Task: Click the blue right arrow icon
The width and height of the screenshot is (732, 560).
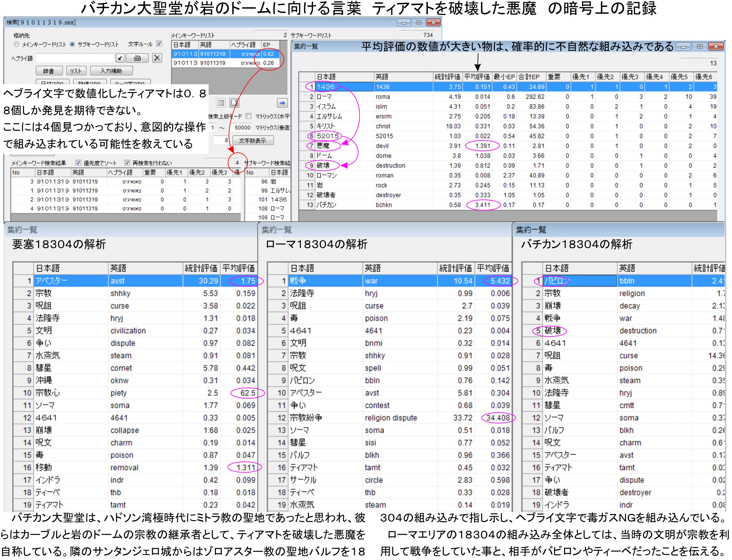Action: click(x=282, y=103)
